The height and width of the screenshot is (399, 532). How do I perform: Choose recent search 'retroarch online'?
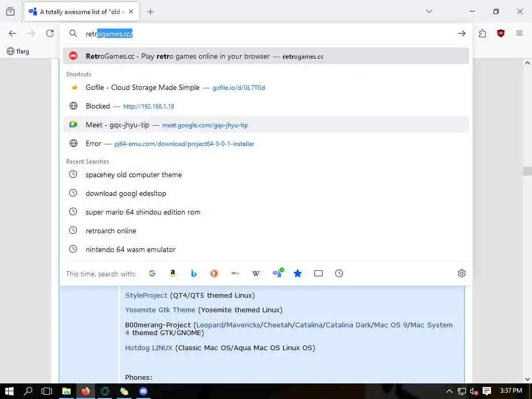tap(265, 231)
